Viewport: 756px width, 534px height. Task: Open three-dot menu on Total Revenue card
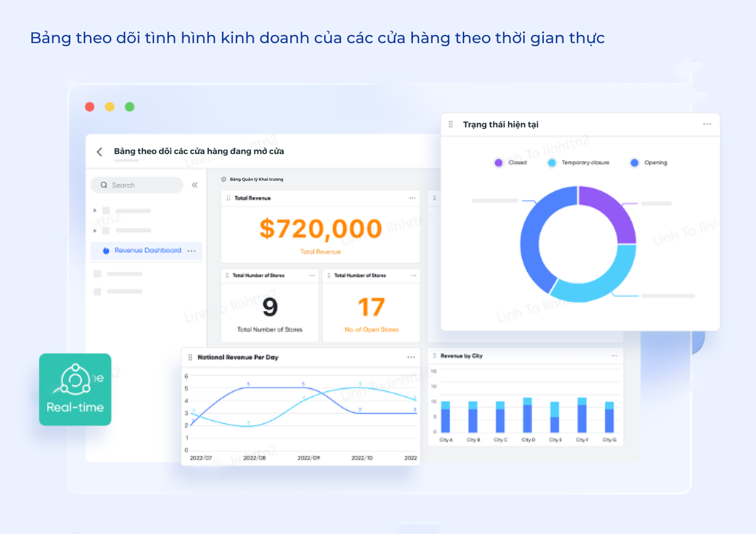[x=412, y=198]
